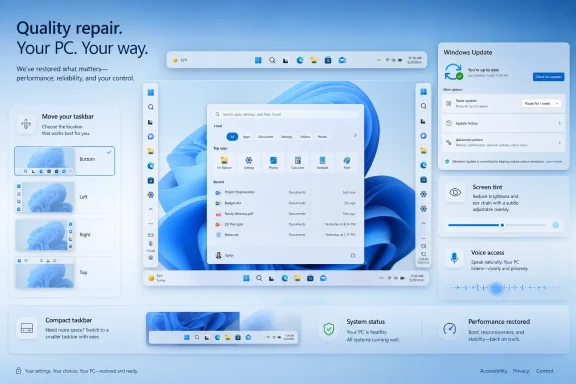
Task: Launch Calculator from Top apps in Start menu
Action: (298, 162)
